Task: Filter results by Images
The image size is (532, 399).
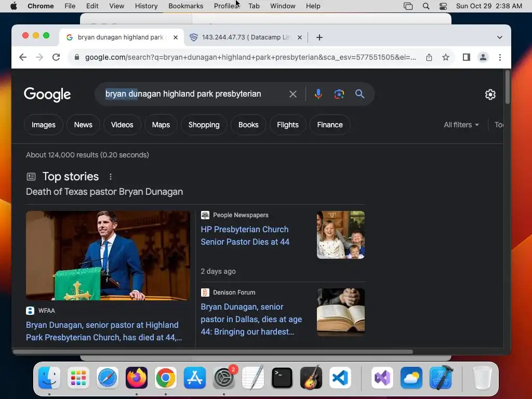Action: coord(44,125)
